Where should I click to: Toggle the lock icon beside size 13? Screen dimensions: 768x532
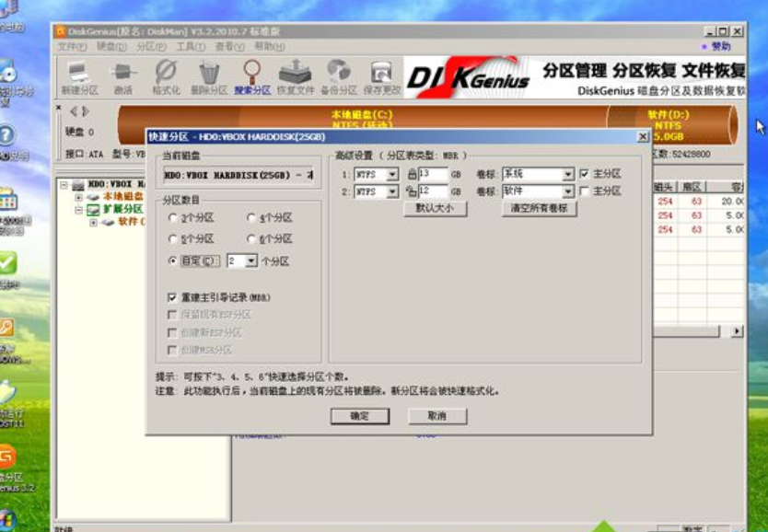pos(412,174)
